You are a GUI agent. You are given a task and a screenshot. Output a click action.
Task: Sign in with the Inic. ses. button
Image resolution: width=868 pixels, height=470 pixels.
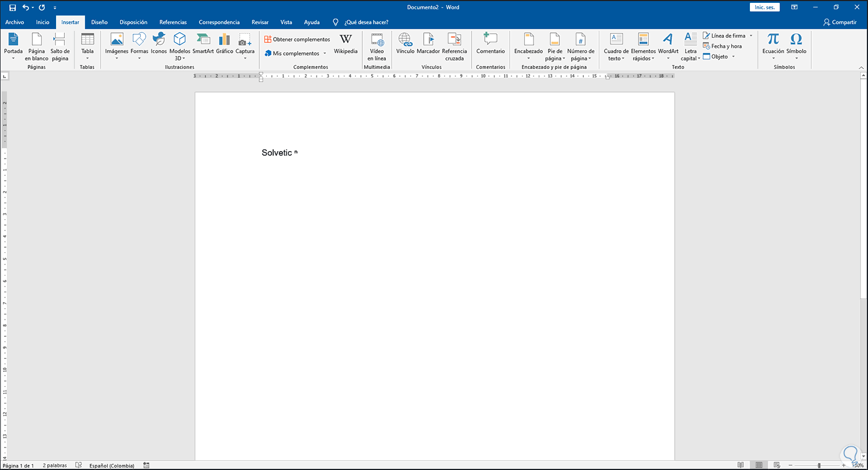pos(764,8)
